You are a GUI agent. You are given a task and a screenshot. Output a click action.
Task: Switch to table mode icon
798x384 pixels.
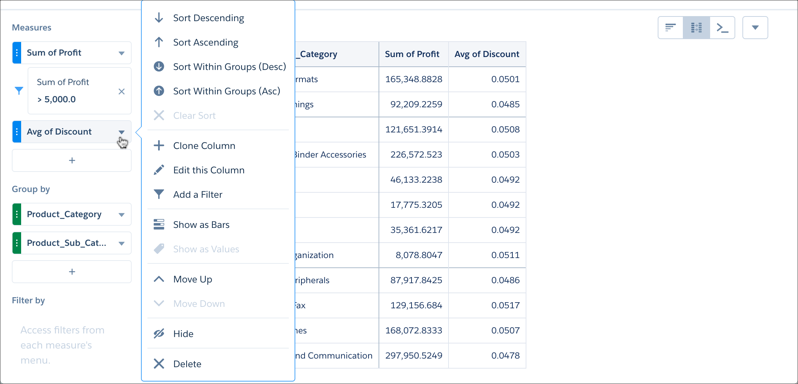click(696, 27)
